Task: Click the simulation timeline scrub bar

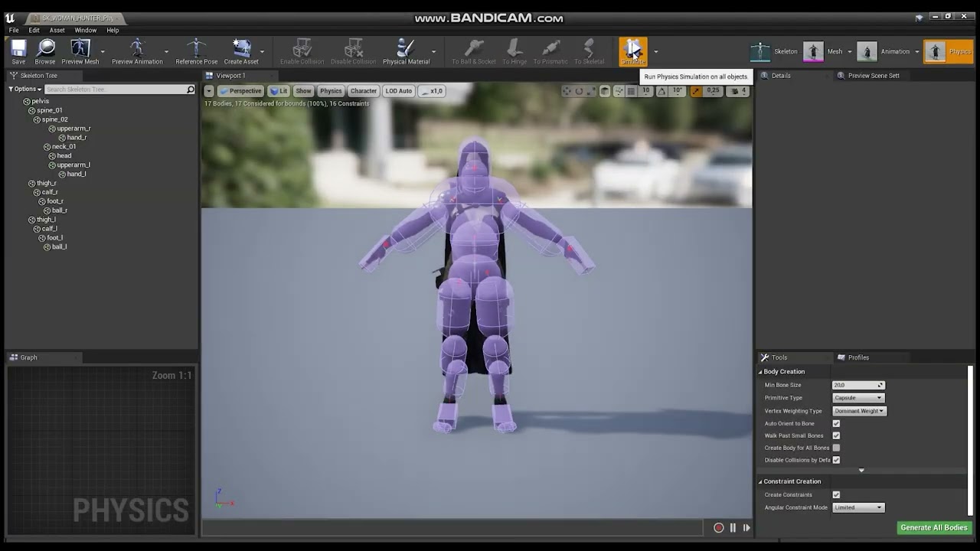Action: click(x=452, y=527)
